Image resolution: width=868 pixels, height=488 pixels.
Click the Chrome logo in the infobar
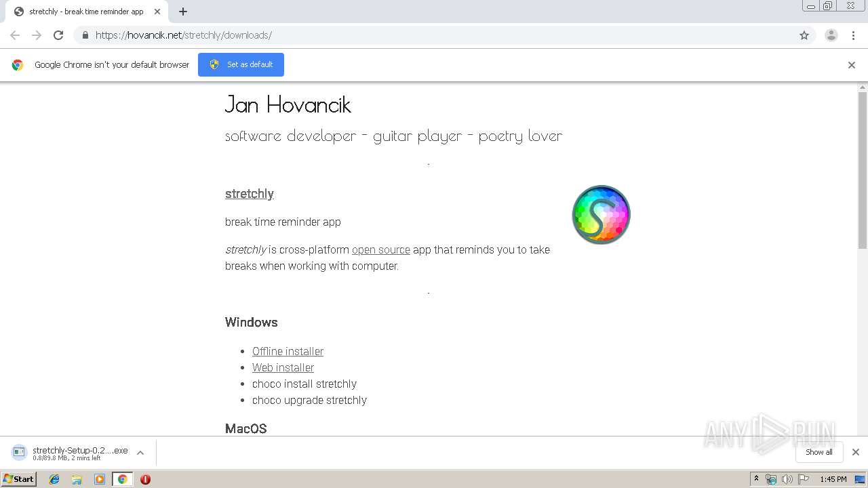point(18,65)
